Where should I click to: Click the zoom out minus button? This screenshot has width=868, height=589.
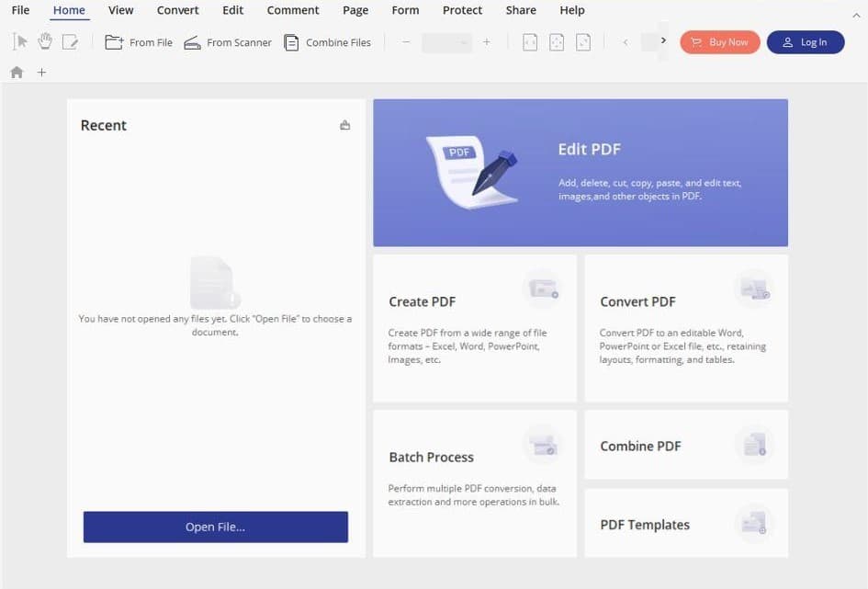tap(406, 42)
